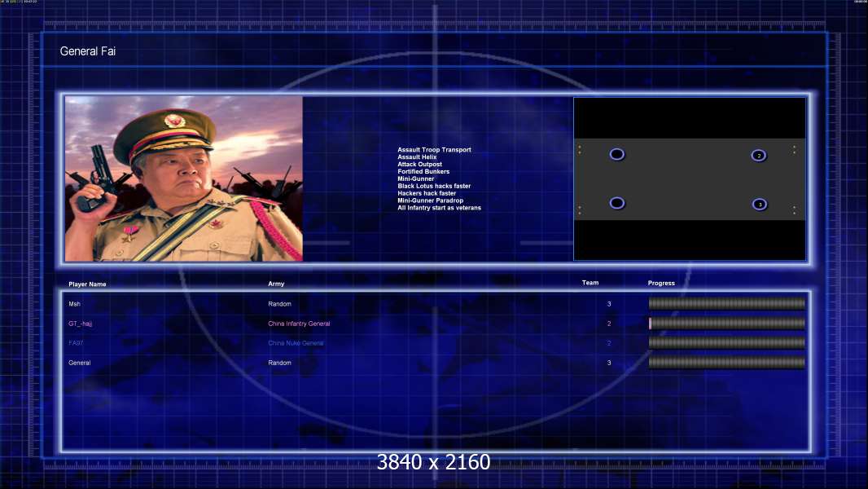Click loading progress bar for FA97
Viewport: 868px width, 489px height.
[727, 343]
